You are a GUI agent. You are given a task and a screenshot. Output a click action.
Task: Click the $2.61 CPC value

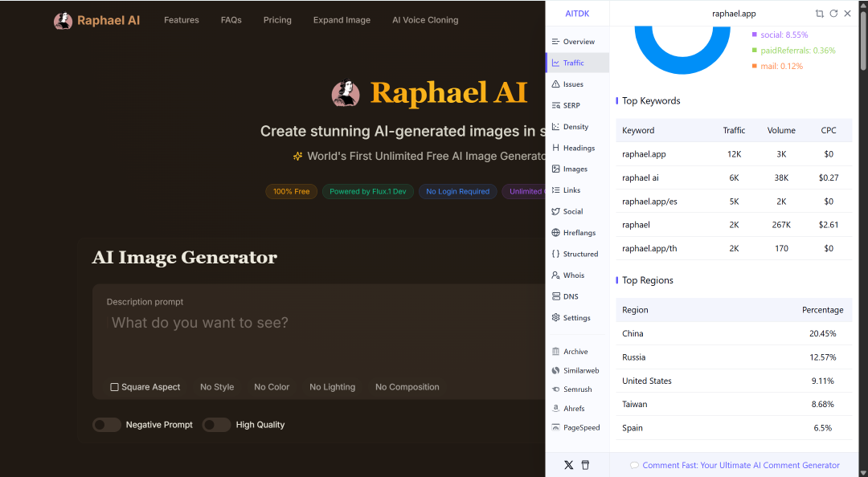(829, 225)
